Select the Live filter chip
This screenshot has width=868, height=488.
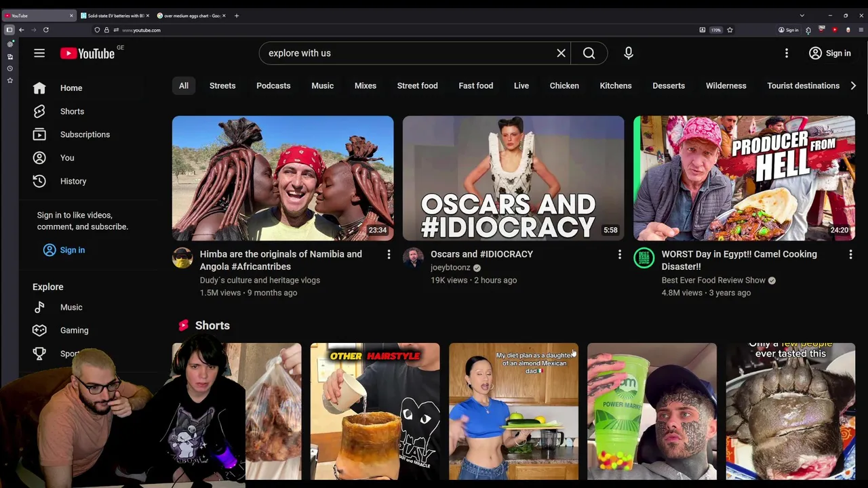521,85
